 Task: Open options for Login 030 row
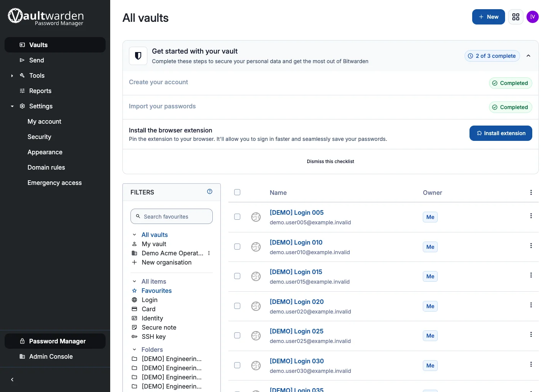tap(531, 364)
